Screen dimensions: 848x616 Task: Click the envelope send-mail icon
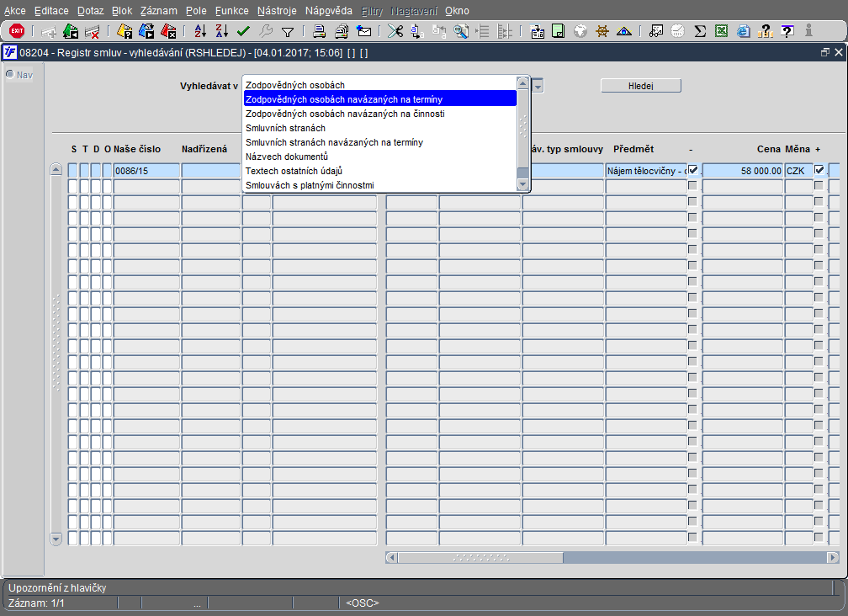pos(364,31)
